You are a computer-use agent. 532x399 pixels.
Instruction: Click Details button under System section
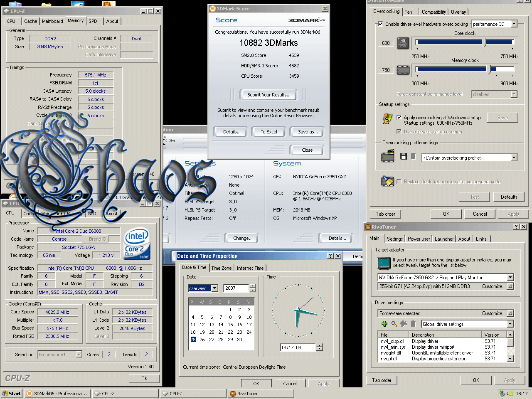[337, 238]
